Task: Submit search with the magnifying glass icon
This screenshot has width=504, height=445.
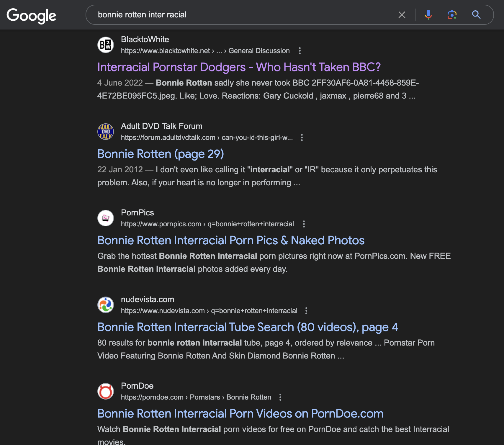Action: click(x=476, y=15)
